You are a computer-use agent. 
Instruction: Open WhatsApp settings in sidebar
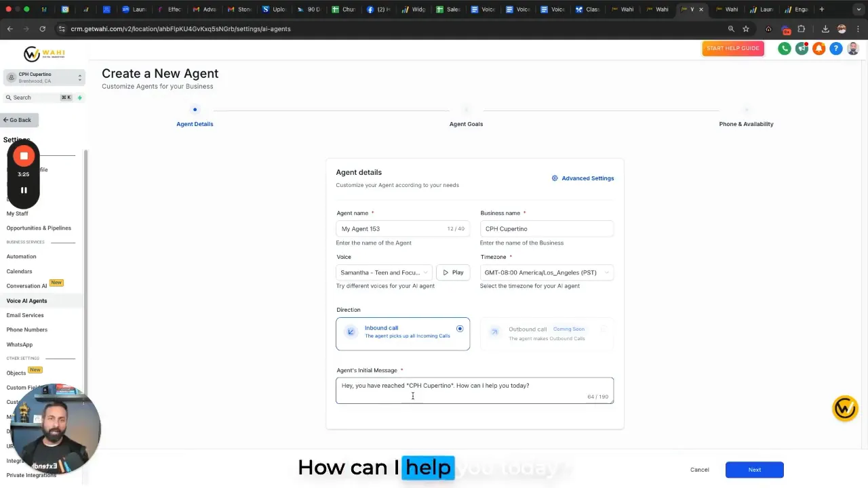pos(20,344)
